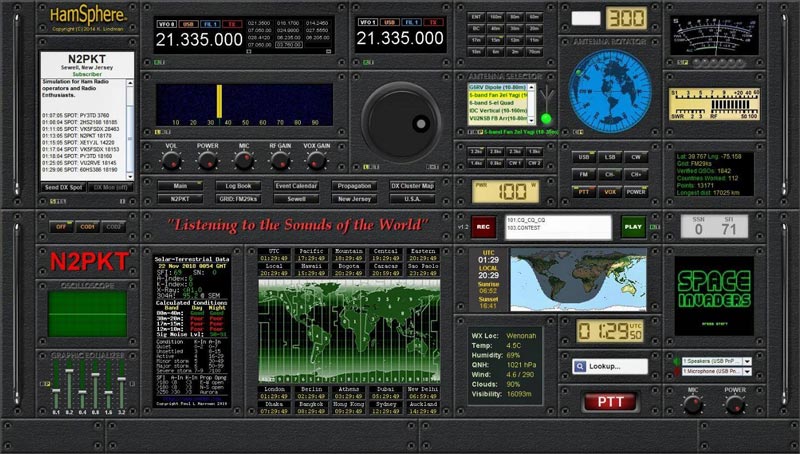Click the green time-zone world map
Screen dimensions: 800x454
click(349, 331)
